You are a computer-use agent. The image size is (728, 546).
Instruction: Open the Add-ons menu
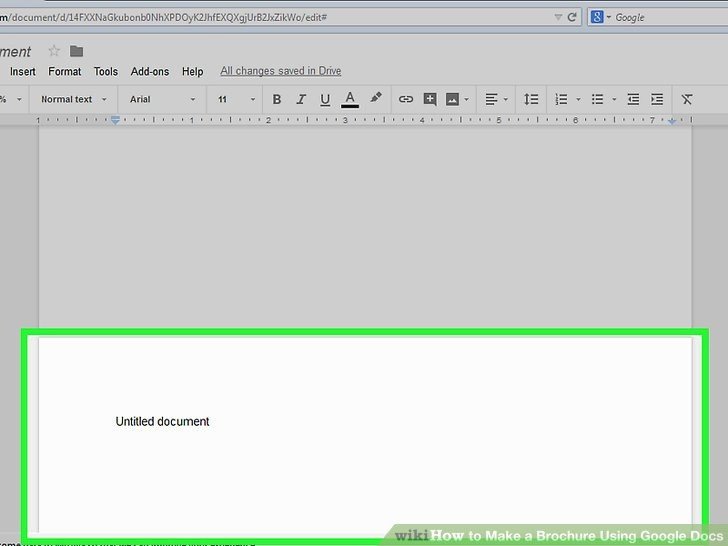point(150,72)
